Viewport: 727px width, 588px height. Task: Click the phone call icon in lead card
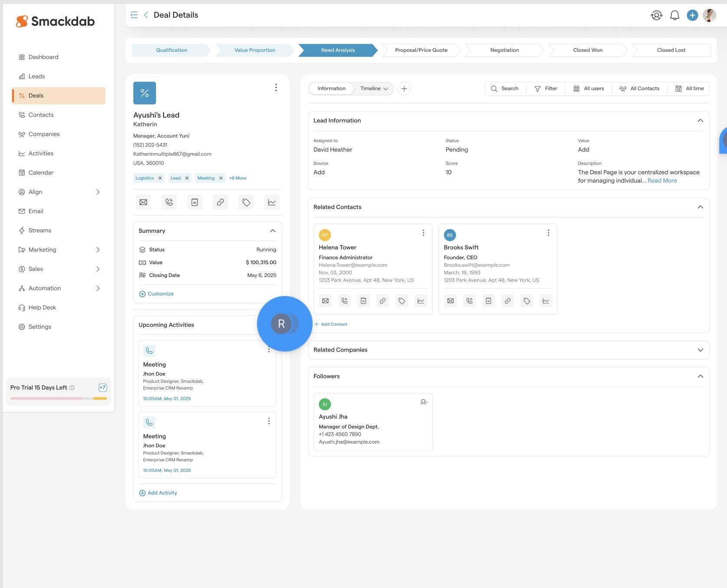click(x=169, y=202)
